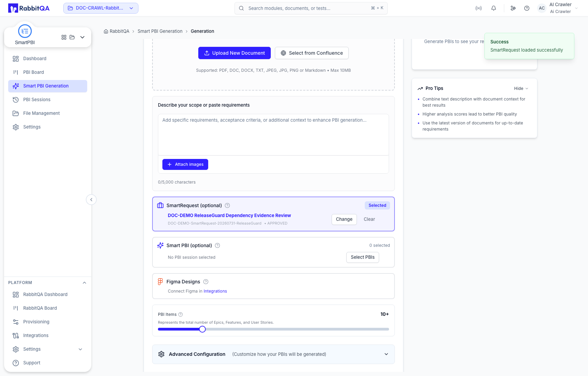Click the "0/5,000 characters" counter

(x=177, y=182)
